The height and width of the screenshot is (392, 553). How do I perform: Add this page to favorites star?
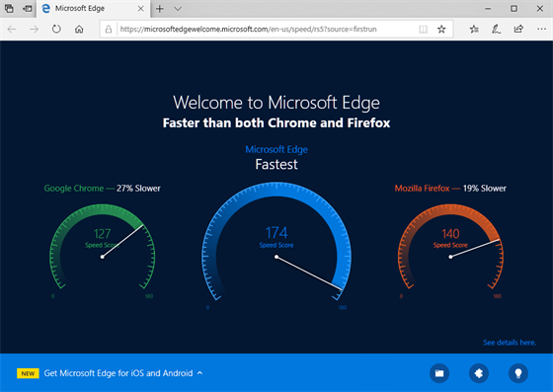pos(441,30)
